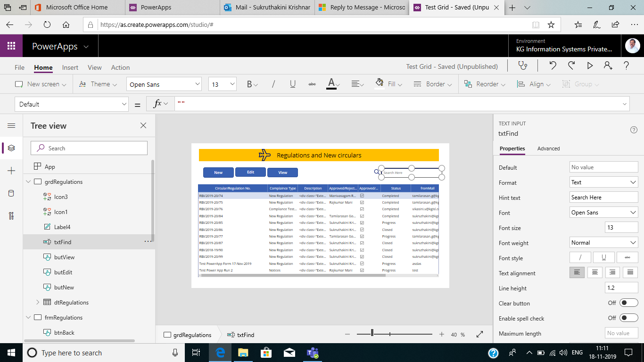Select justify text alignment

[x=630, y=272]
